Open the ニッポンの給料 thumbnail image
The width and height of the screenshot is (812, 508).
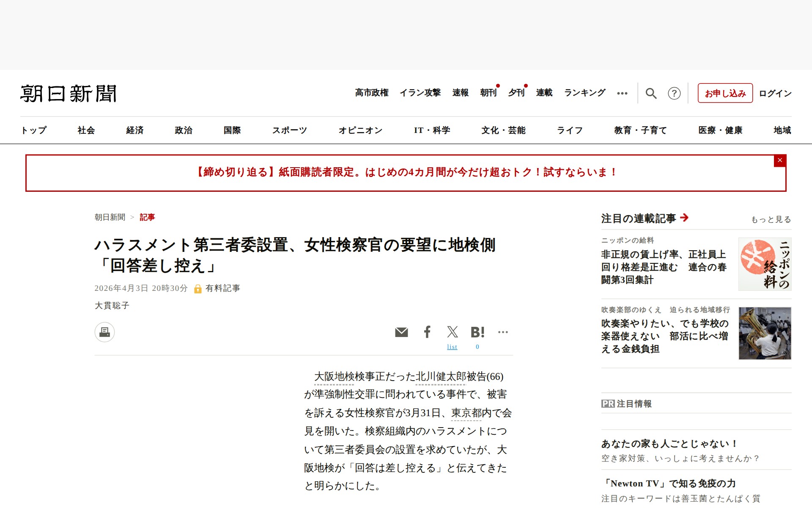(x=765, y=264)
